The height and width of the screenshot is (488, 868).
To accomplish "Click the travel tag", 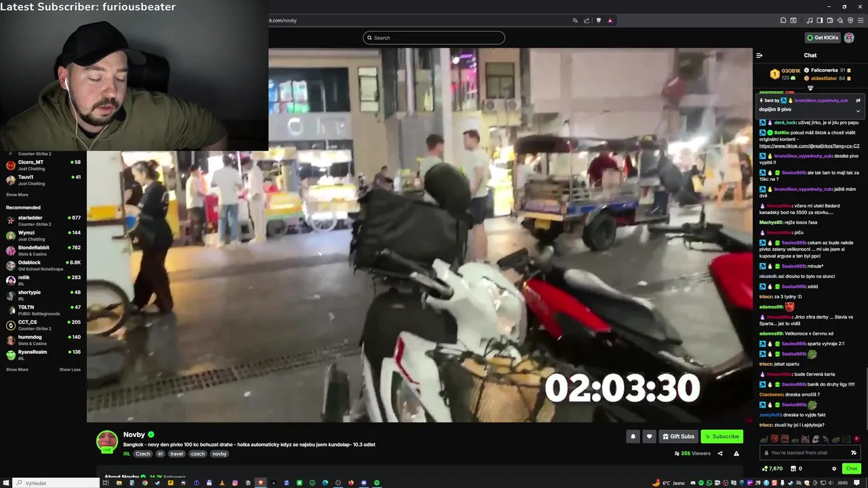I will 177,454.
